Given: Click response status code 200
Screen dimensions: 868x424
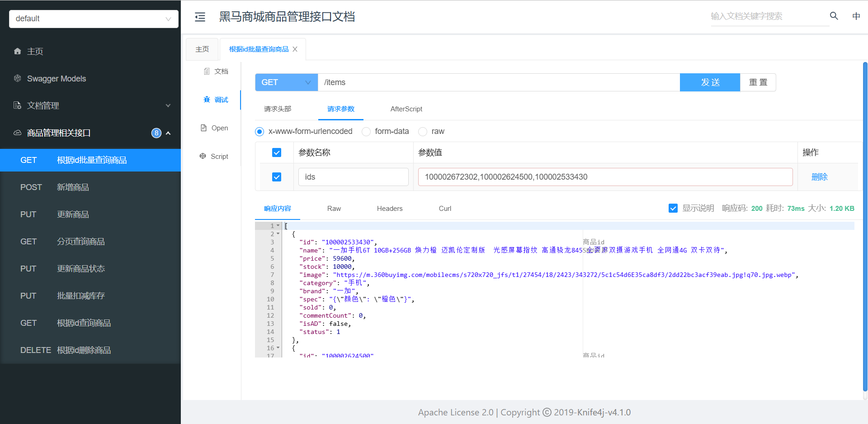Looking at the screenshot, I should pyautogui.click(x=757, y=209).
